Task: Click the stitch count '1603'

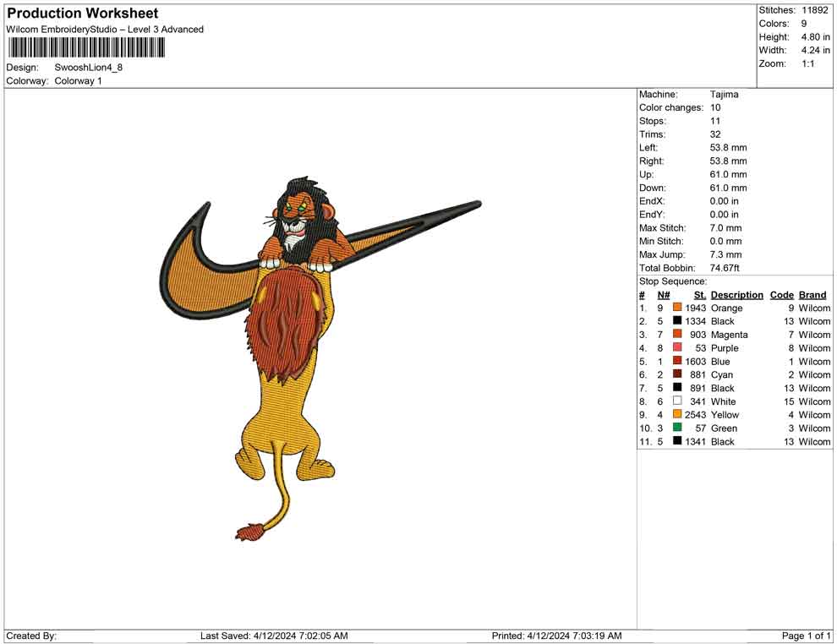Action: point(695,361)
